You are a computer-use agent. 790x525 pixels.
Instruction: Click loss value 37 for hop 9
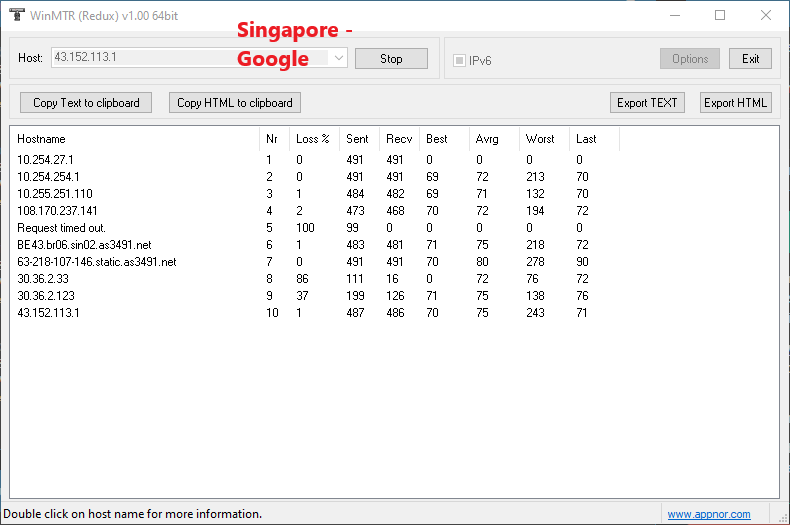(x=302, y=296)
